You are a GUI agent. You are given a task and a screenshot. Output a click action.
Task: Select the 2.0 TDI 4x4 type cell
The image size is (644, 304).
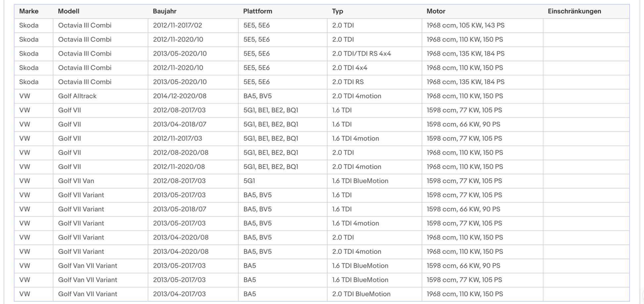pyautogui.click(x=349, y=68)
